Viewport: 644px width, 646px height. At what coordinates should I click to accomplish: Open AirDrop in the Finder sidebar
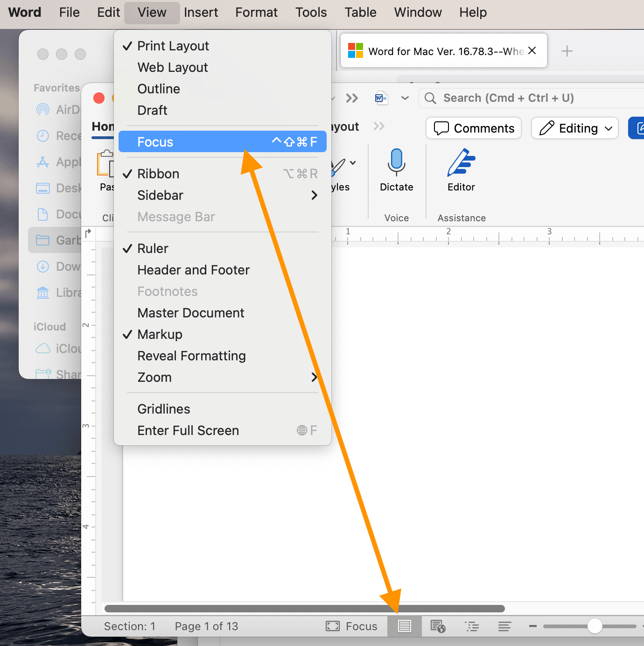(x=58, y=110)
